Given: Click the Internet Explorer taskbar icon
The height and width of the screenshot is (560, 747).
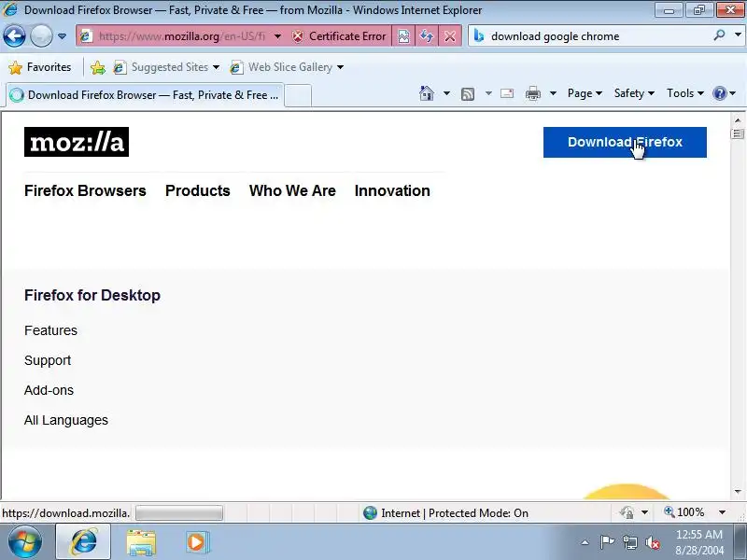Looking at the screenshot, I should (x=84, y=542).
